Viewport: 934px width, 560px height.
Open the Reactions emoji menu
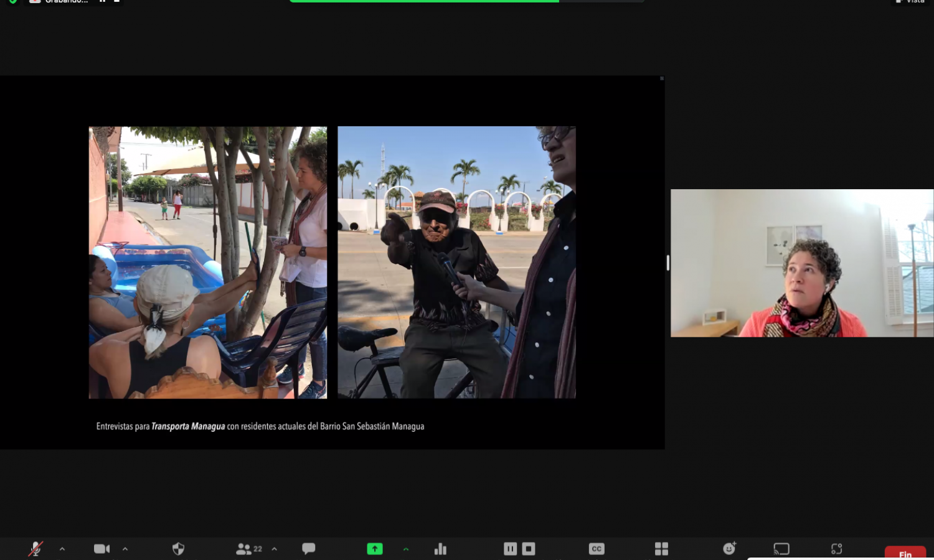pos(729,548)
